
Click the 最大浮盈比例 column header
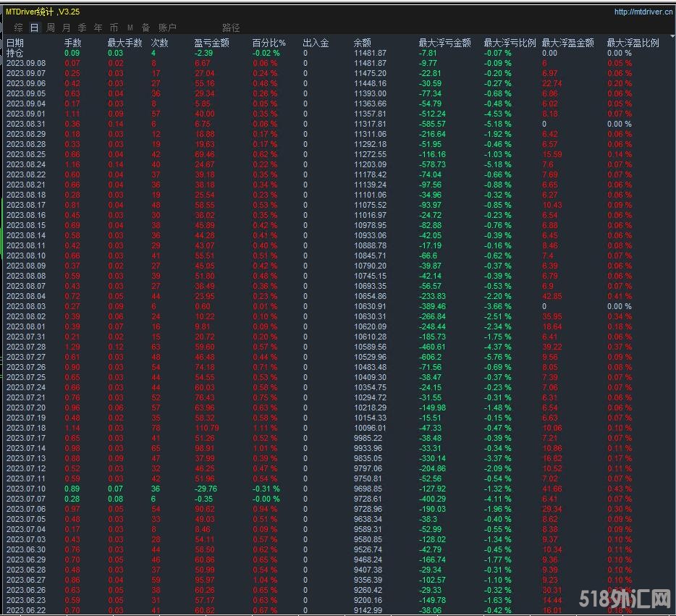point(633,43)
